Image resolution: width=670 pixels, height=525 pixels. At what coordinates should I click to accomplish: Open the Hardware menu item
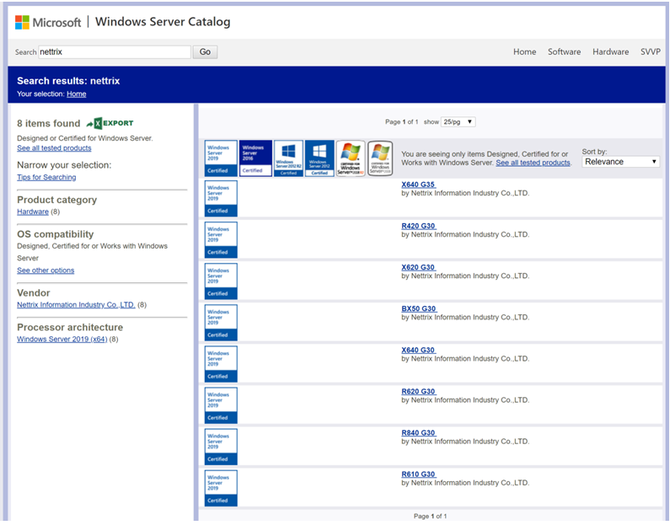coord(610,52)
